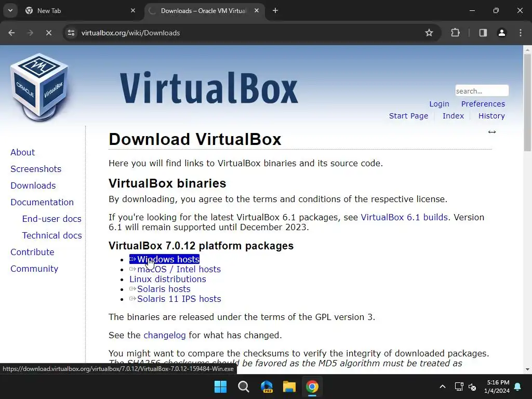Screen dimensions: 532x399
Task: Click the Chrome taskbar icon
Action: coord(312,387)
